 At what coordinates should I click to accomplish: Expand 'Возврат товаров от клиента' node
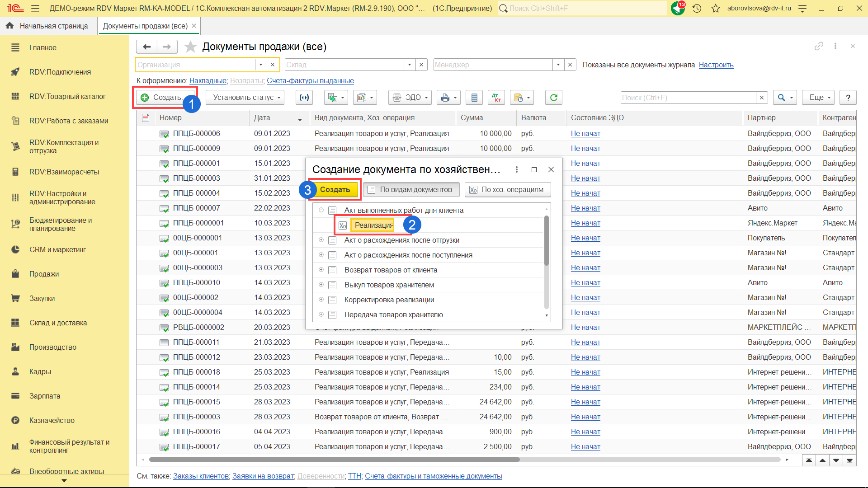[x=321, y=270]
